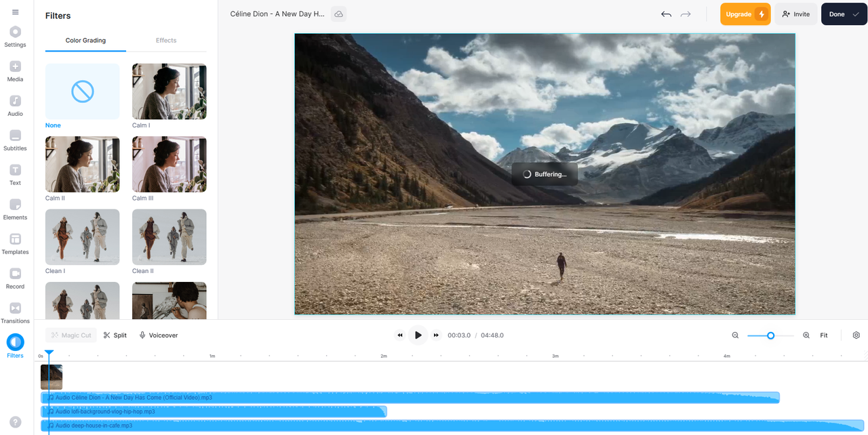Select the Céline Dion audio track
The image size is (868, 435).
point(410,398)
